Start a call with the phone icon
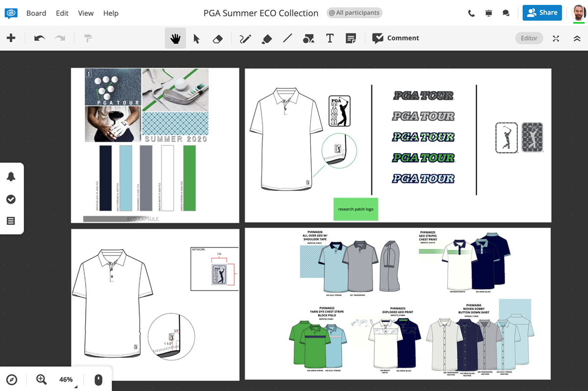The image size is (588, 391). click(471, 13)
